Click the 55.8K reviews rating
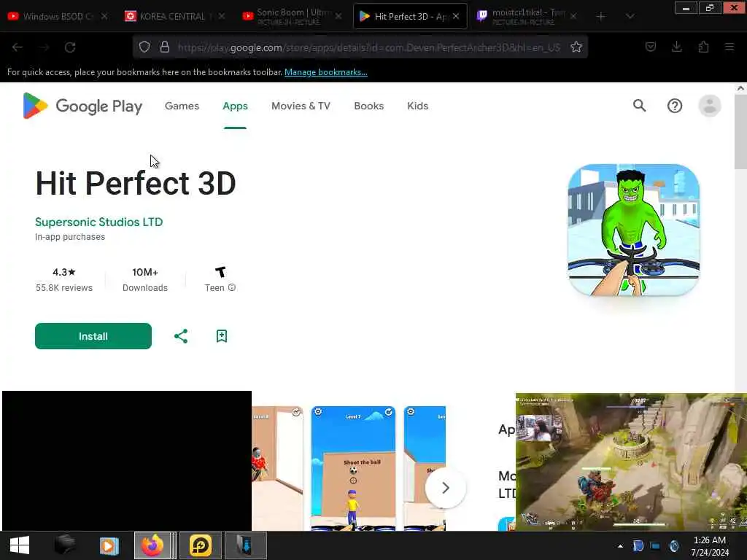 (x=64, y=279)
